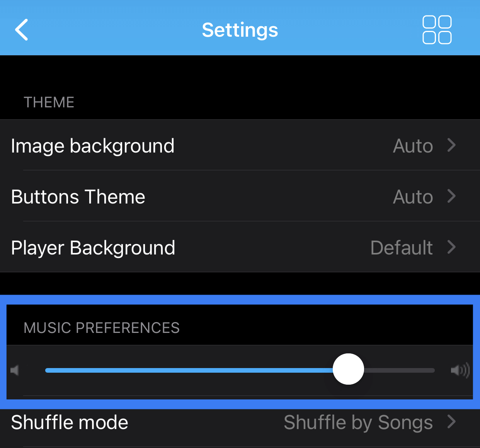Expand chevron beside Shuffle by Songs
480x448 pixels.
tap(451, 422)
